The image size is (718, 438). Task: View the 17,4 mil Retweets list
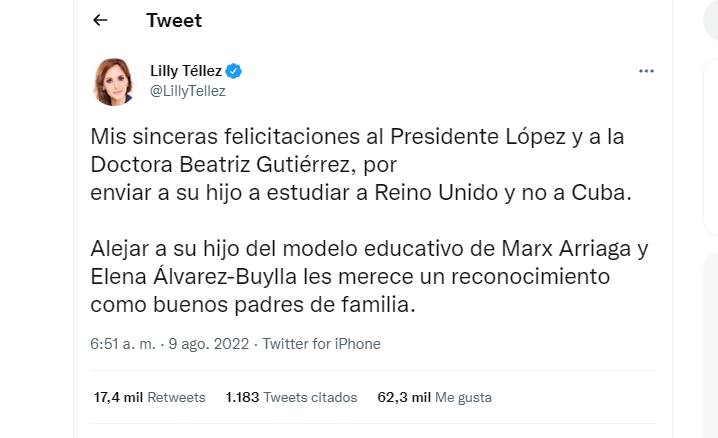tap(149, 397)
